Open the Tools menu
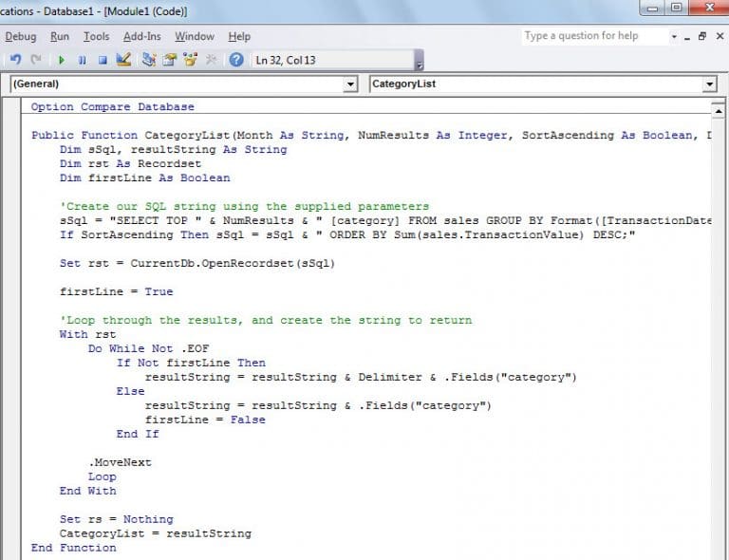Image resolution: width=729 pixels, height=560 pixels. coord(96,36)
